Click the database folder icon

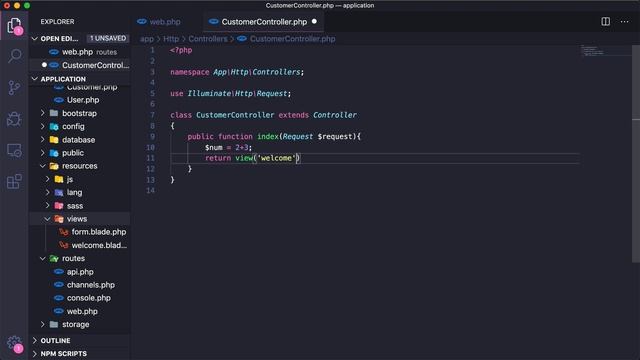pos(54,140)
